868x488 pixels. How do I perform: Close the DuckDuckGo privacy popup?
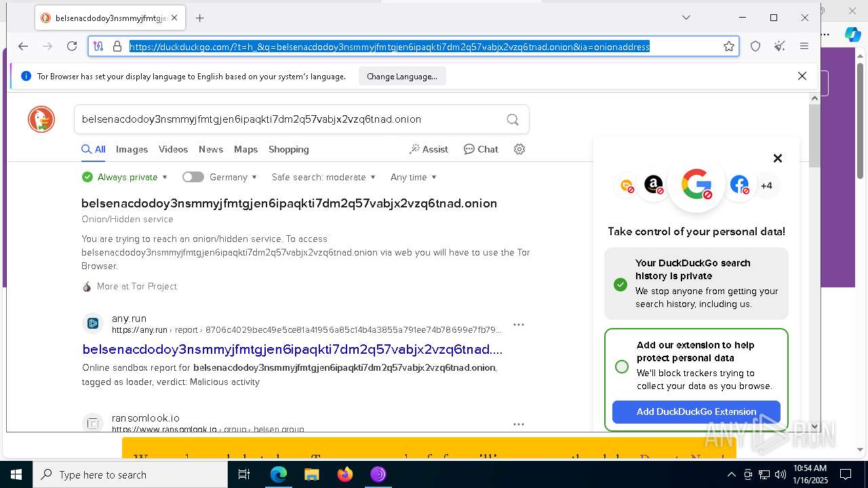pyautogui.click(x=778, y=158)
